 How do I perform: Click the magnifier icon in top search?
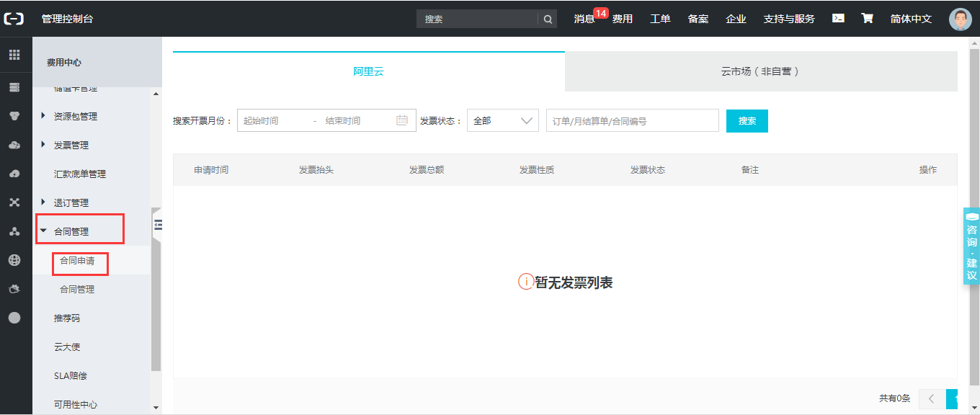(548, 19)
